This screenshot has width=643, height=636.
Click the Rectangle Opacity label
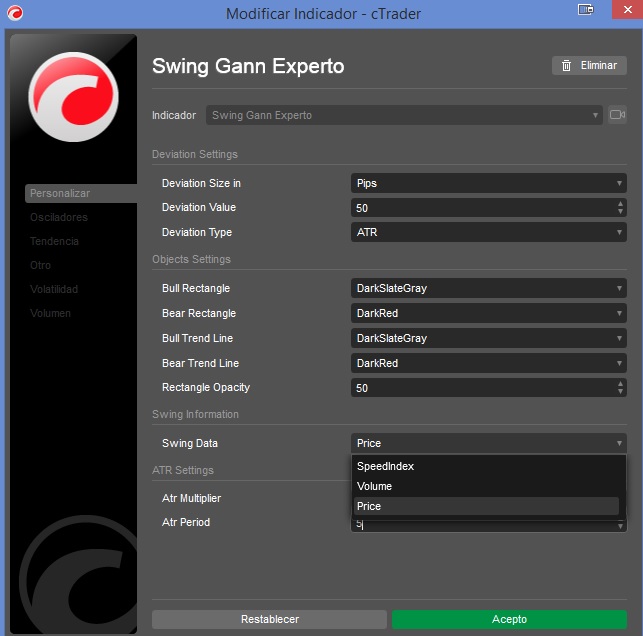point(206,388)
